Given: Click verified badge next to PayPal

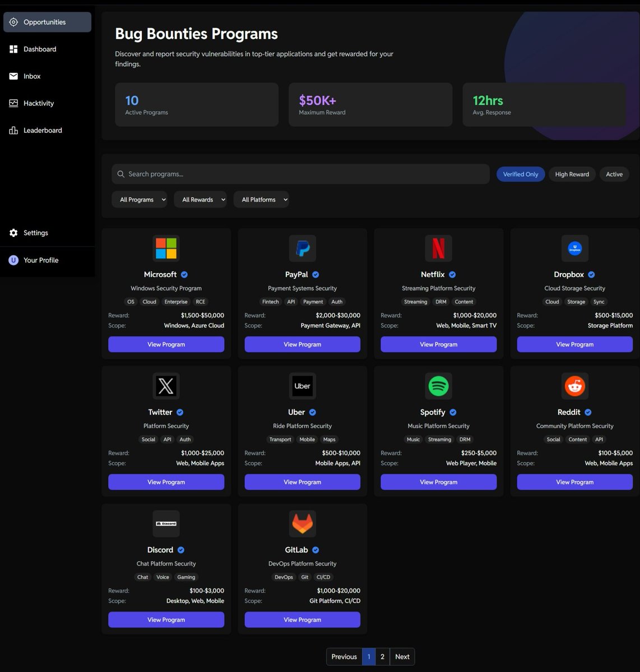Looking at the screenshot, I should tap(316, 274).
